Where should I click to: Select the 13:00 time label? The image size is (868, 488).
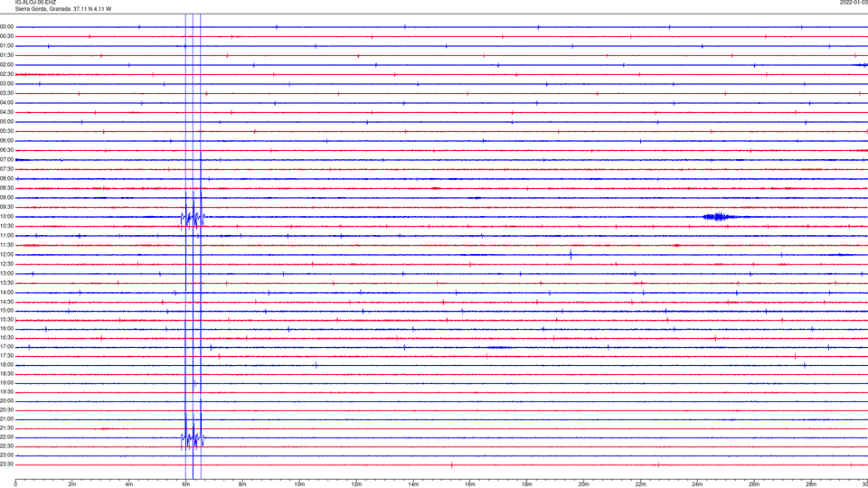[7, 273]
